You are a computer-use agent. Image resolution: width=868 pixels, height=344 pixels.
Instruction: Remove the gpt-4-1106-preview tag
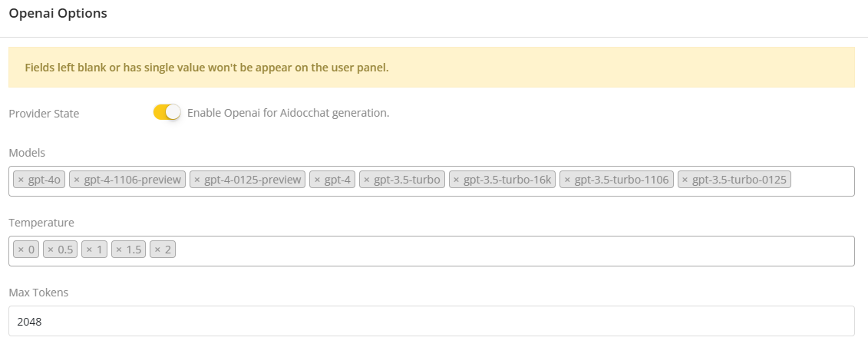77,180
